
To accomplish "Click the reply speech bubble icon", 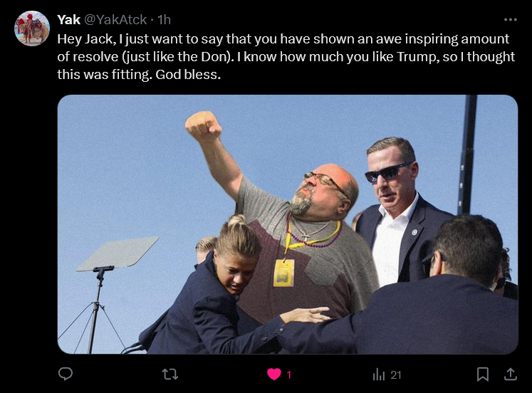I will [x=66, y=374].
